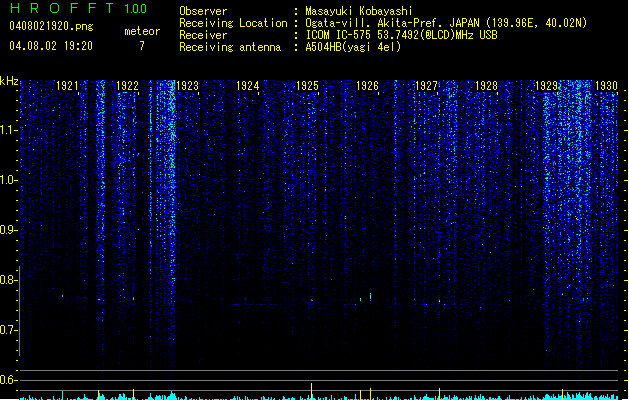Image resolution: width=629 pixels, height=400 pixels.
Task: Click the 1927 time marker
Action: 426,85
